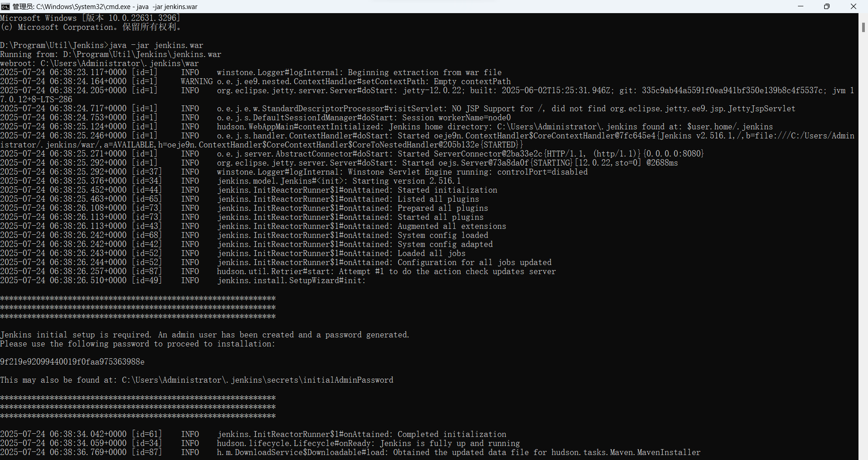This screenshot has width=868, height=460.
Task: Click the window title text 'java -jar jenkins.war'
Action: click(167, 7)
